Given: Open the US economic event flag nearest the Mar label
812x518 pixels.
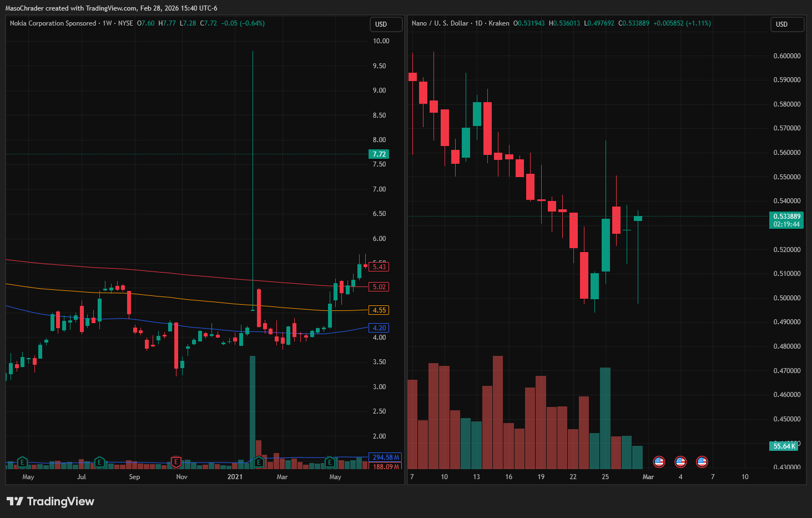Looking at the screenshot, I should coord(659,461).
